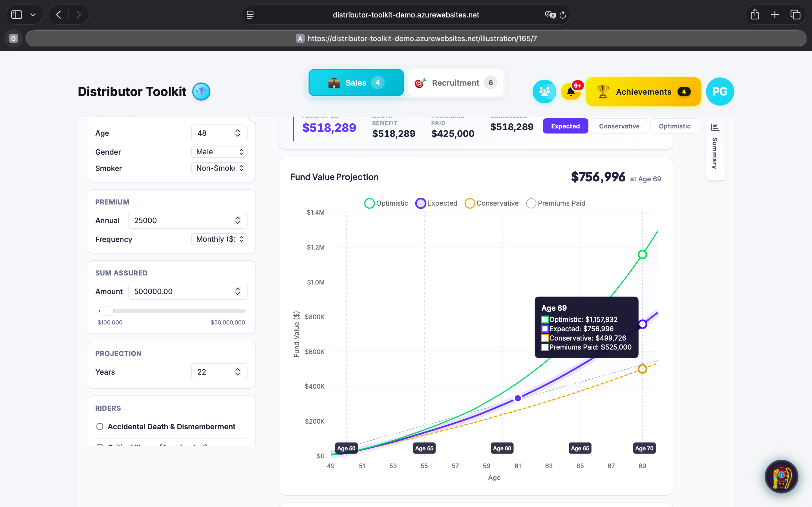The height and width of the screenshot is (507, 812).
Task: Select the Conservative scenario button
Action: pos(619,126)
